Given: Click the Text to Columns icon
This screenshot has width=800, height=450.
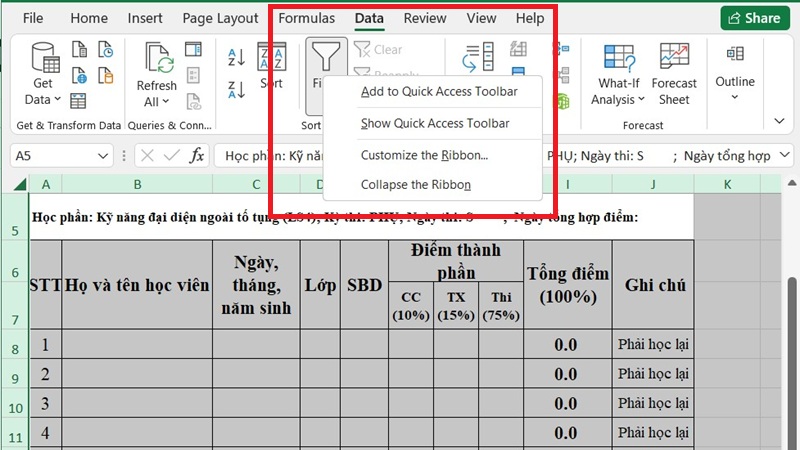Looking at the screenshot, I should 478,57.
